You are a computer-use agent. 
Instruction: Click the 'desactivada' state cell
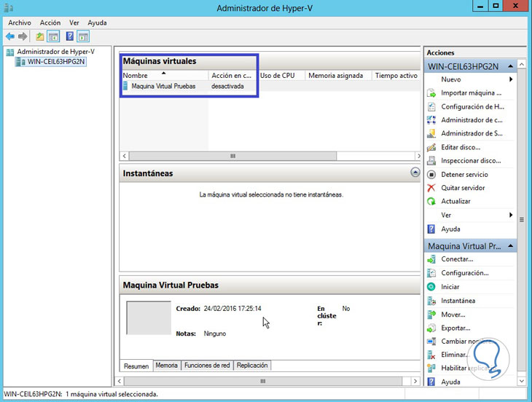(227, 86)
